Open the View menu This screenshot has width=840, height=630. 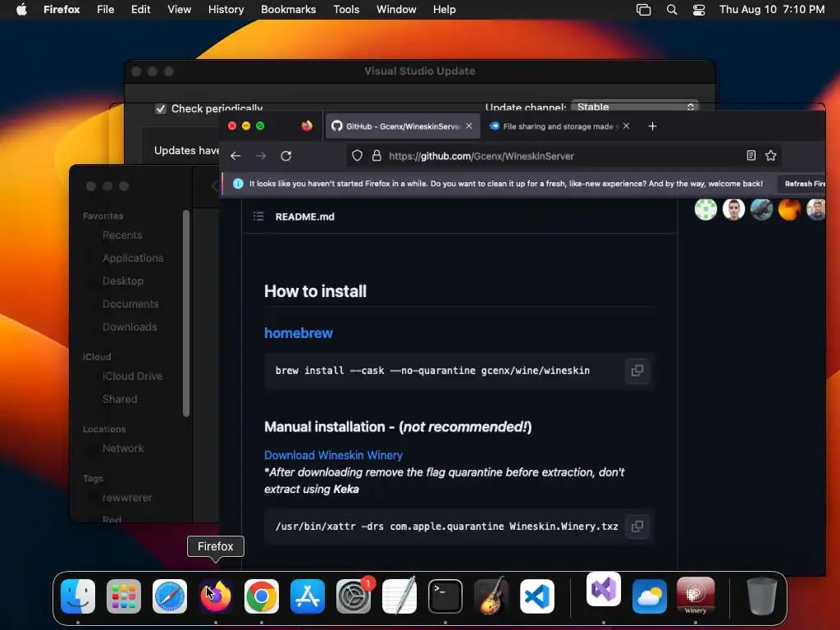pos(179,10)
